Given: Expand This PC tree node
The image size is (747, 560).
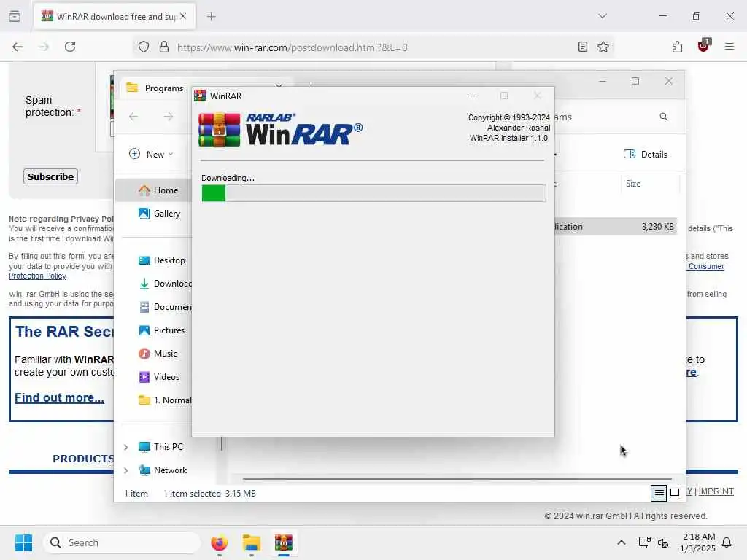Looking at the screenshot, I should 125,447.
